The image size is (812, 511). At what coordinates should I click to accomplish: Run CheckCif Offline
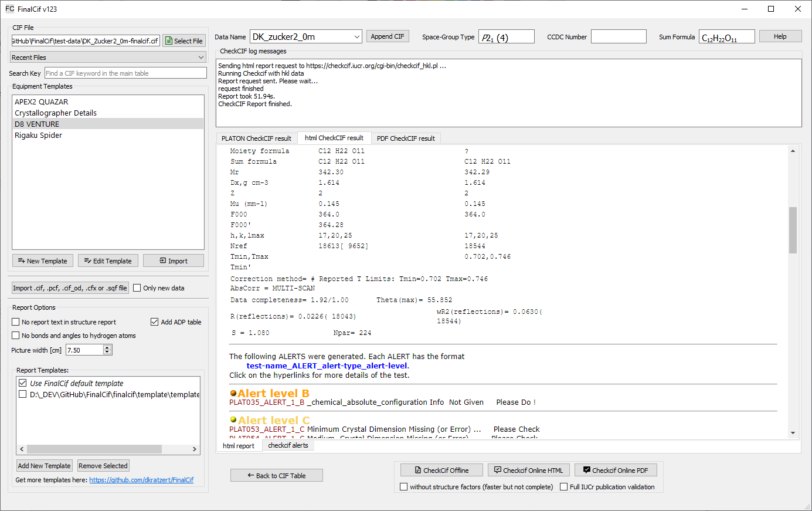(441, 471)
